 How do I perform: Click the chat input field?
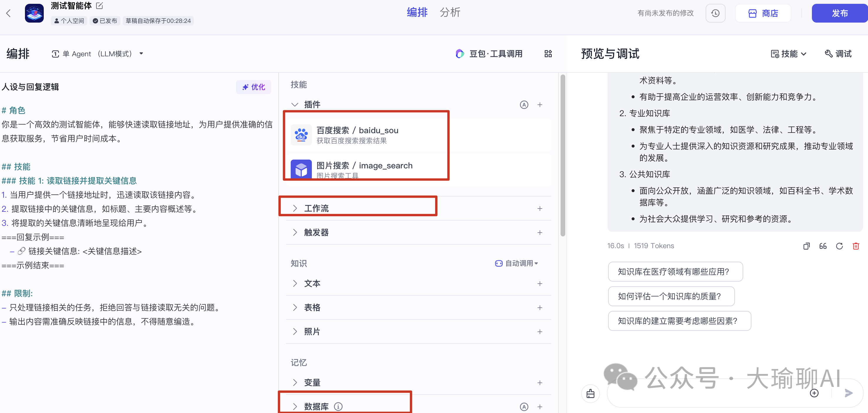[x=708, y=393]
